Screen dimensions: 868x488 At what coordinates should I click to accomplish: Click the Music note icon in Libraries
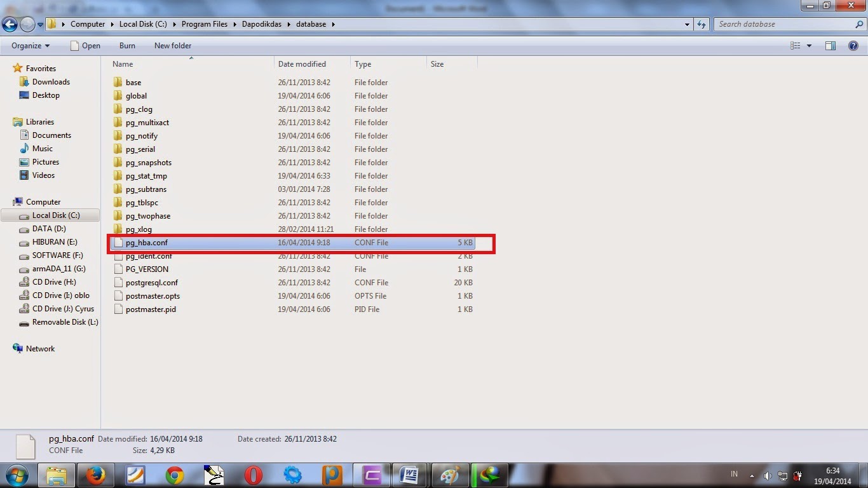(x=24, y=149)
